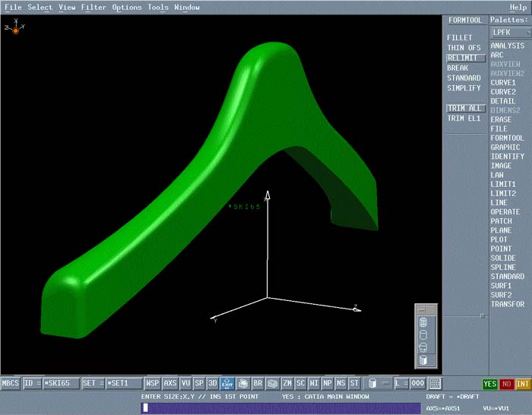Select TRIM EL1 in FORMTOOL panel
The width and height of the screenshot is (532, 415).
click(464, 119)
